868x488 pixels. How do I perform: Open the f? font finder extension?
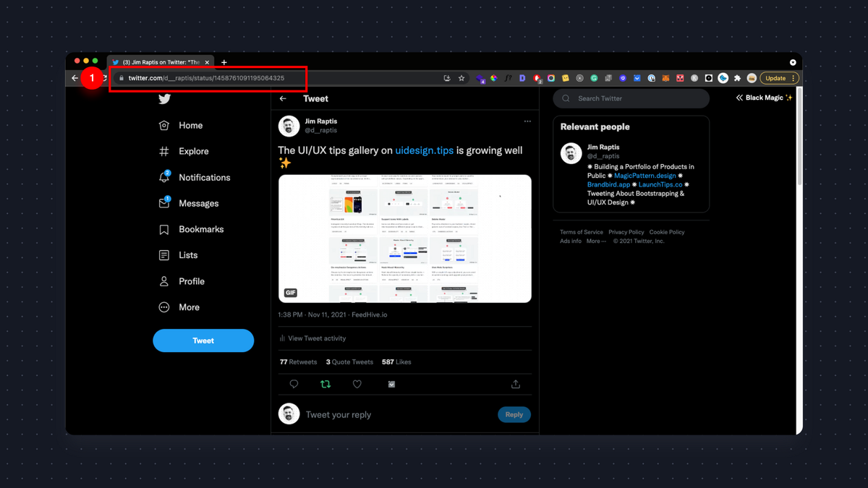508,78
